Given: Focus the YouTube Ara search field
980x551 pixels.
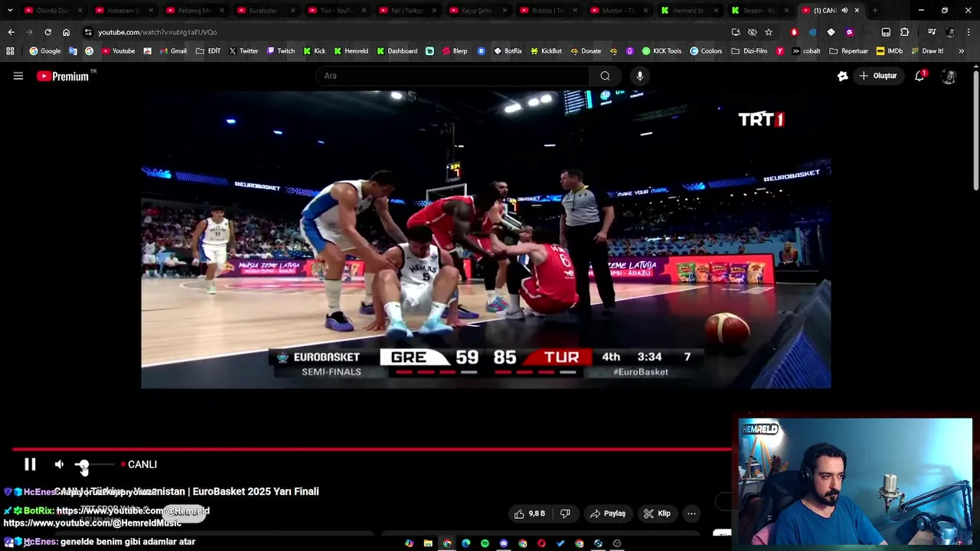Looking at the screenshot, I should [x=452, y=76].
